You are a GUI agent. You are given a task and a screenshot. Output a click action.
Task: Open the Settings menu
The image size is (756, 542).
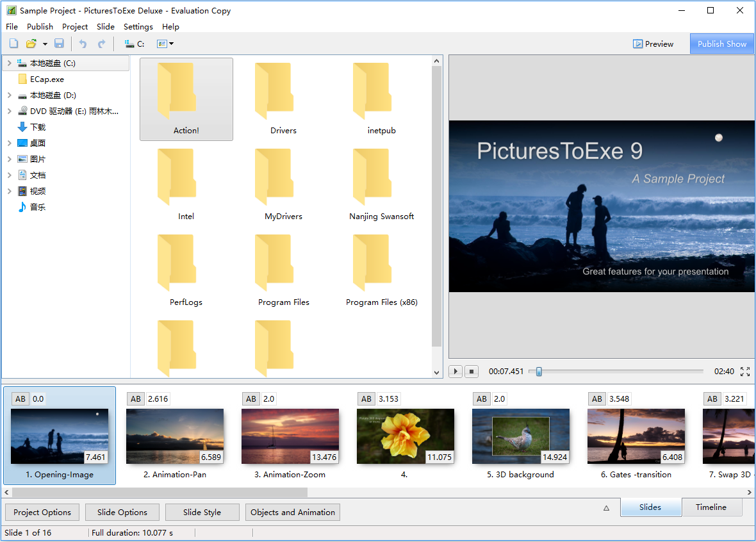pos(138,26)
